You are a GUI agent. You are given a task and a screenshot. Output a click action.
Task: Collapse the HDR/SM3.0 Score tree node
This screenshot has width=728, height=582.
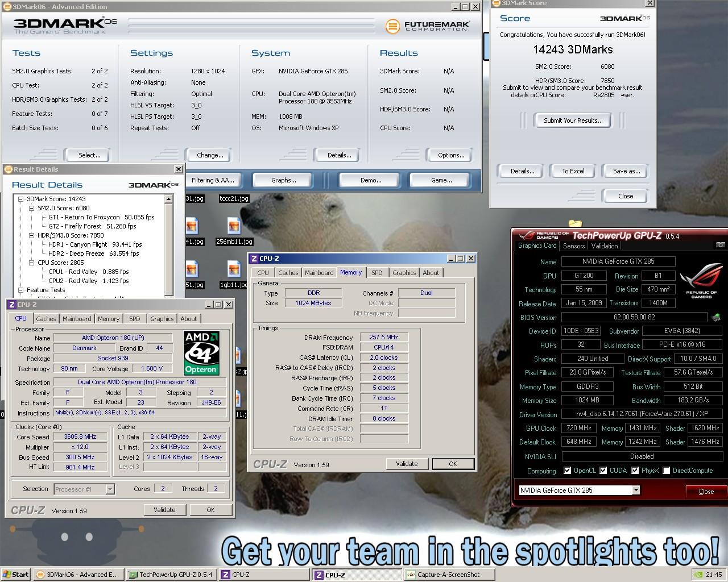pos(32,235)
